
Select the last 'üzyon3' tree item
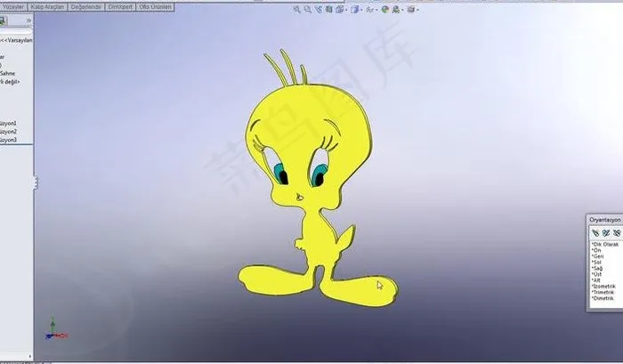(9, 140)
